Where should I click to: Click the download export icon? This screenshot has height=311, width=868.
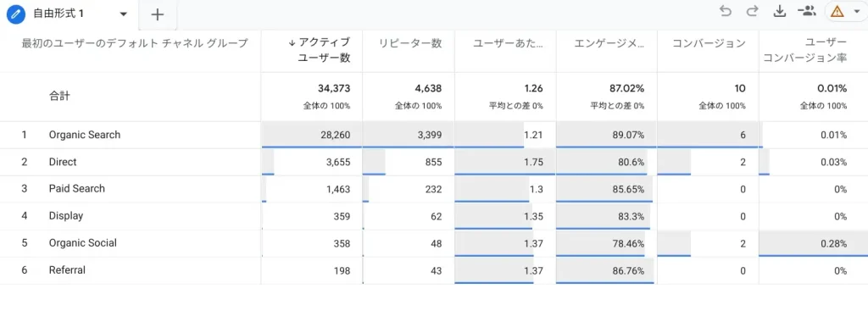click(x=780, y=11)
